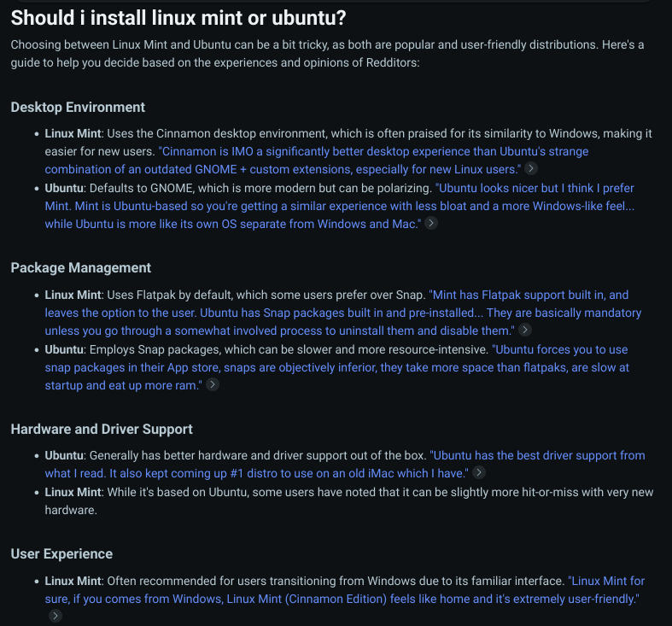This screenshot has width=672, height=626.
Task: Click bold "Linux Mint" label under Desktop Environment
Action: tap(73, 133)
